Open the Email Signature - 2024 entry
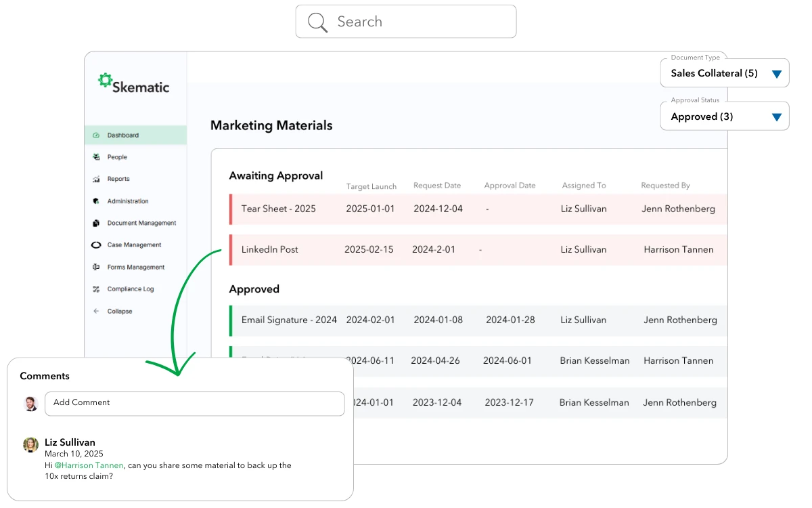Image resolution: width=812 pixels, height=508 pixels. pyautogui.click(x=289, y=320)
